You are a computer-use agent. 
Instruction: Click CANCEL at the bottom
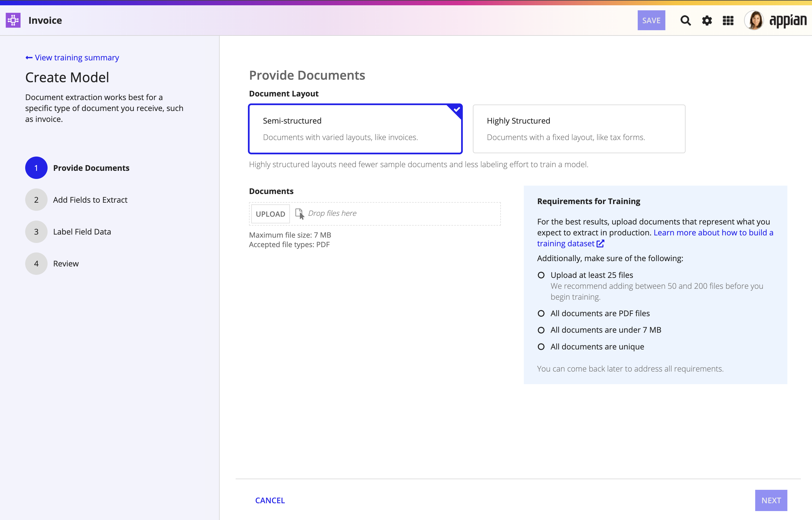270,500
